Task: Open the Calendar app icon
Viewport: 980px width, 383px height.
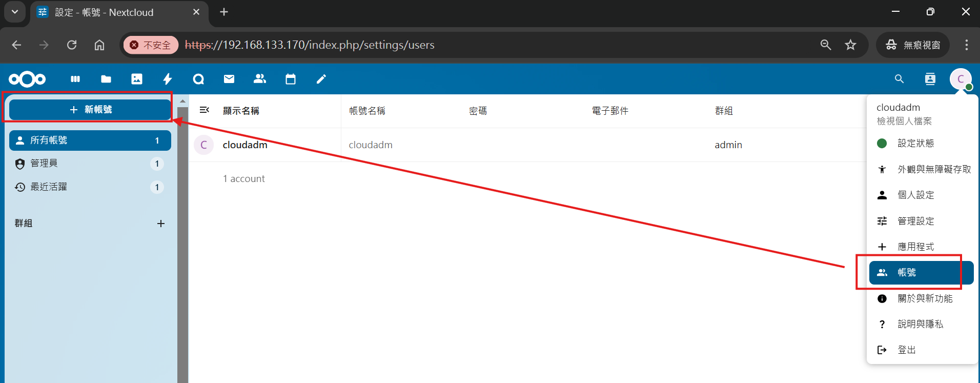Action: point(291,79)
